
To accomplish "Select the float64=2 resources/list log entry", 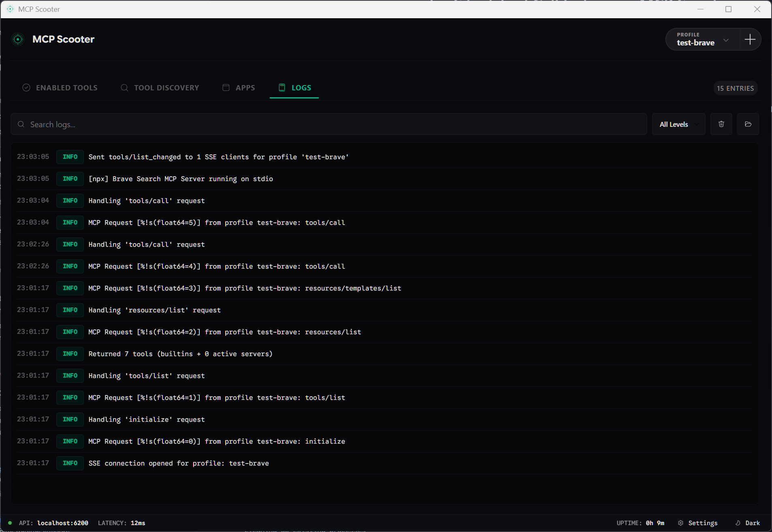I will pyautogui.click(x=384, y=332).
